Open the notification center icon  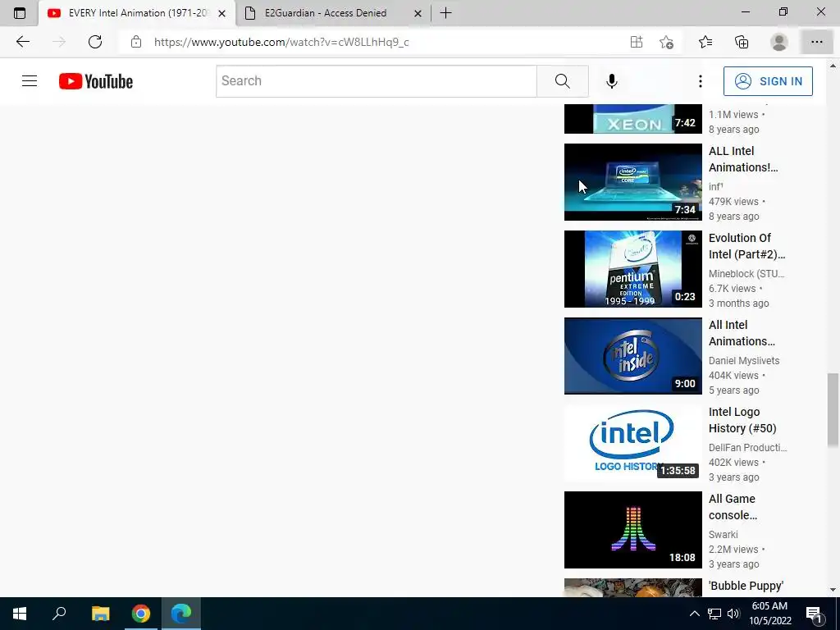(x=815, y=614)
